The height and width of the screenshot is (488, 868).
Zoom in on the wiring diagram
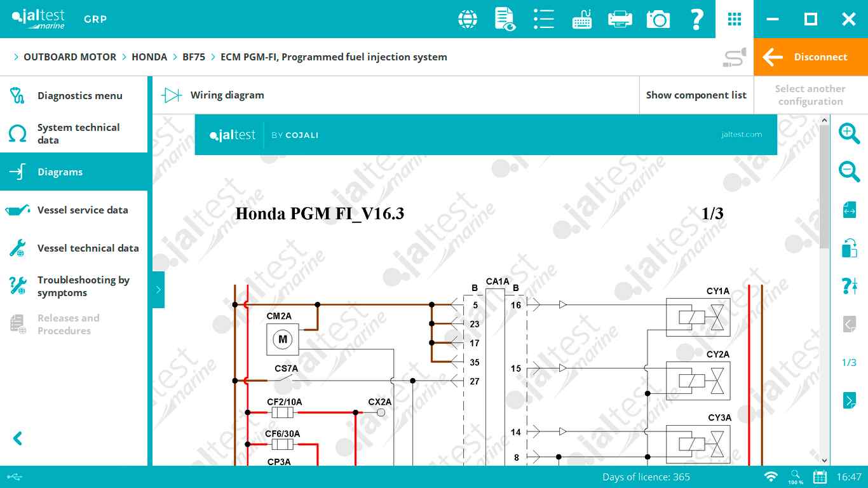pyautogui.click(x=849, y=133)
